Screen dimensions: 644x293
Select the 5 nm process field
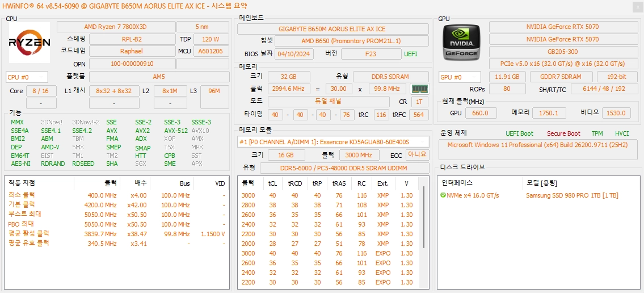pyautogui.click(x=203, y=27)
